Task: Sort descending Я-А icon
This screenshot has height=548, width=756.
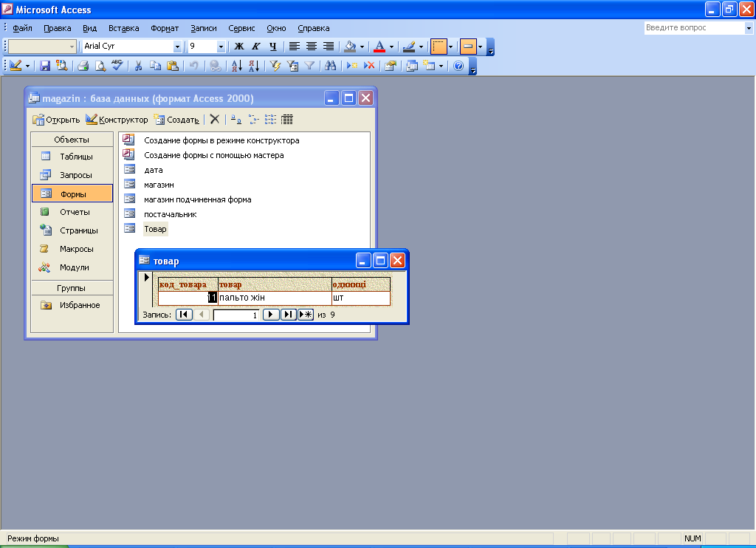Action: point(254,66)
